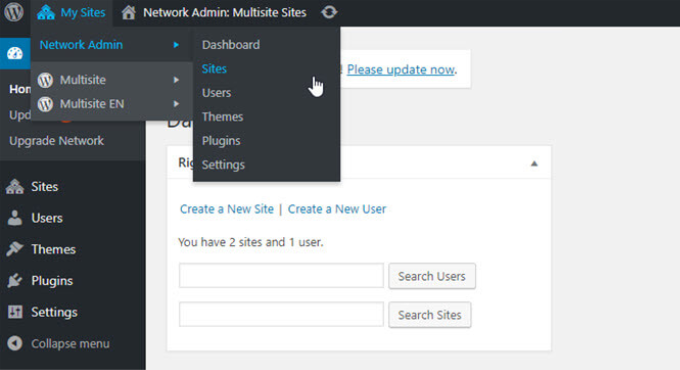Choose Users in the flyout submenu
Screen dimensions: 680x370
[216, 92]
